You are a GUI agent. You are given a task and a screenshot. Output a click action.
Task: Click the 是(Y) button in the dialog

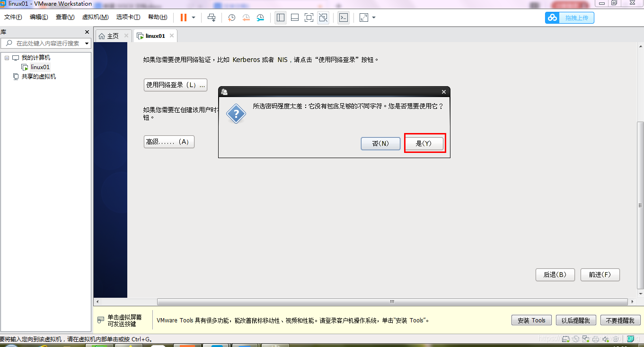coord(424,143)
